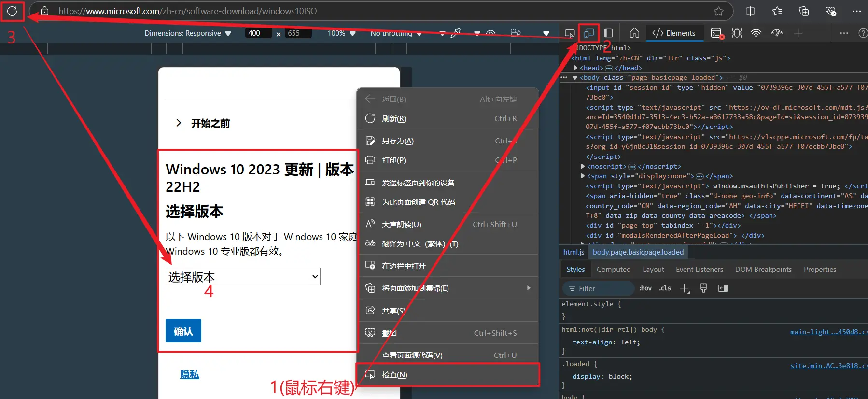Open the Collections toolbar icon
Viewport: 868px width, 399px height.
(804, 11)
